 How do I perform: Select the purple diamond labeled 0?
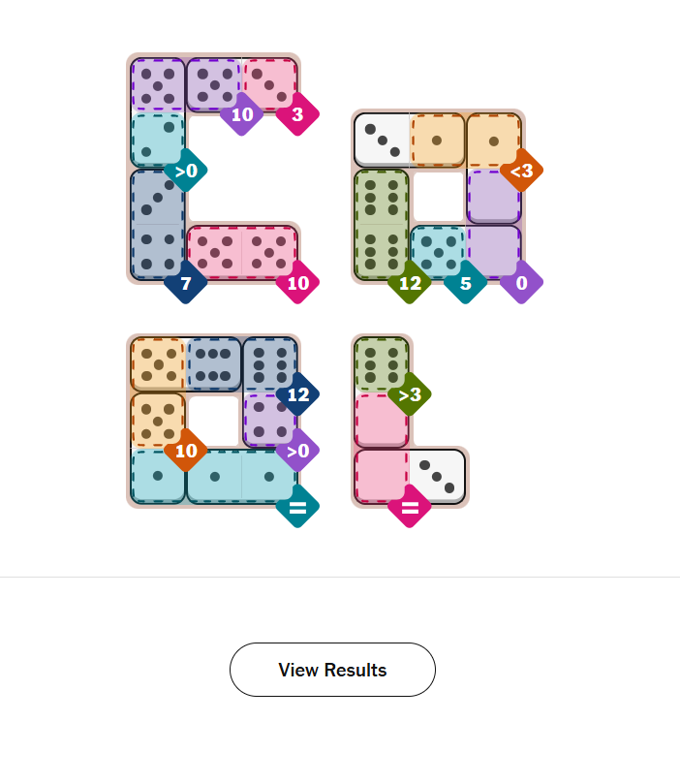pyautogui.click(x=521, y=283)
